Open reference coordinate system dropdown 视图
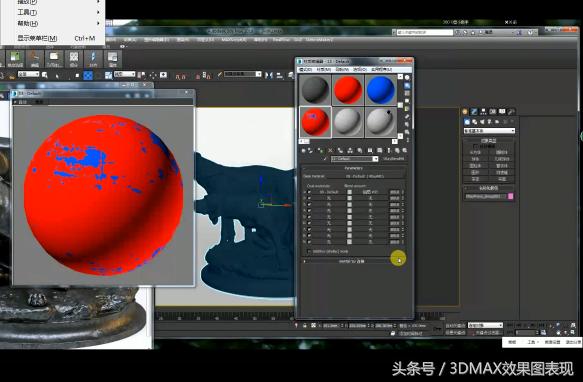 [124, 74]
